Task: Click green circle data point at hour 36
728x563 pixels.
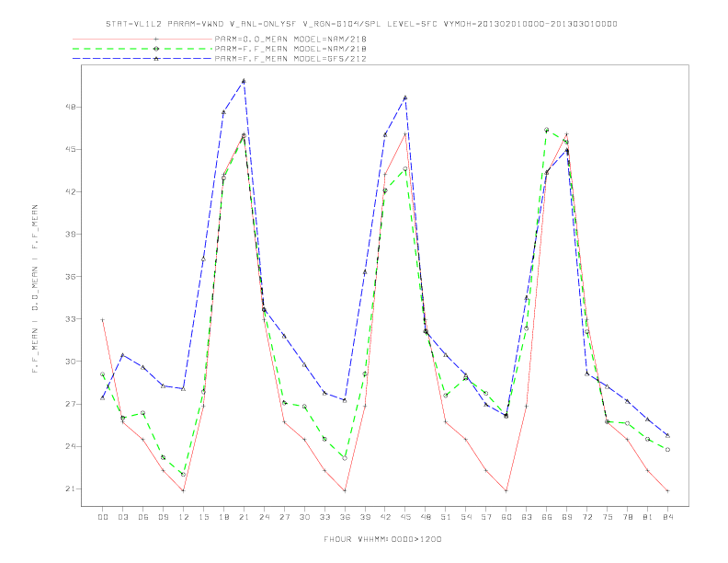Action: (x=345, y=458)
